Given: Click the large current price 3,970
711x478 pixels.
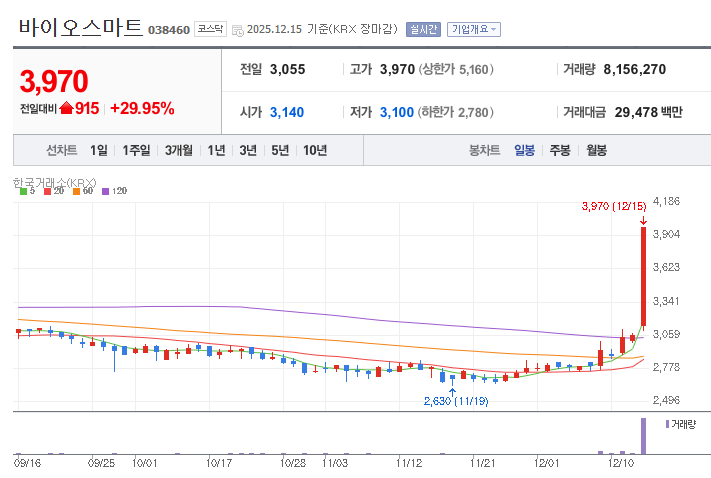Looking at the screenshot, I should pyautogui.click(x=54, y=81).
